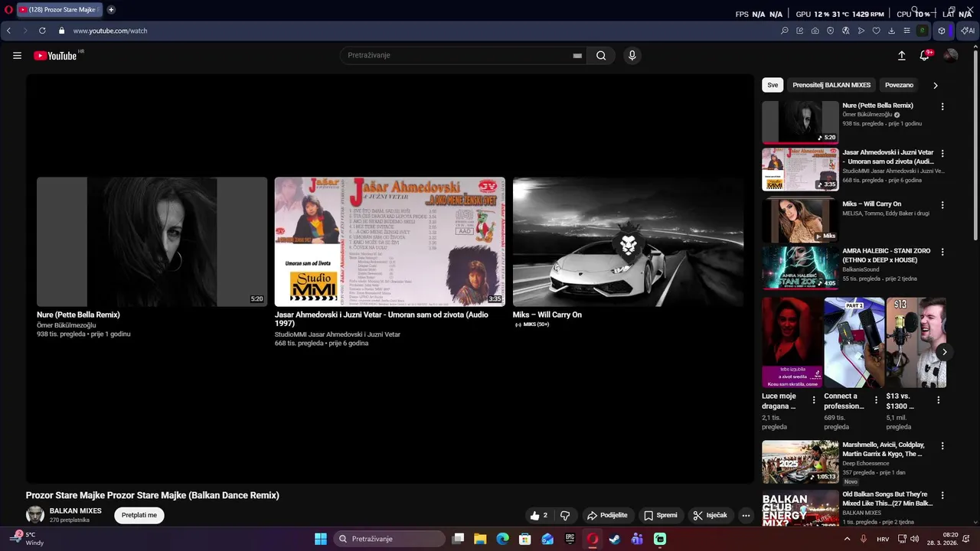Select the Sve filter chip
The image size is (980, 551).
pos(773,85)
